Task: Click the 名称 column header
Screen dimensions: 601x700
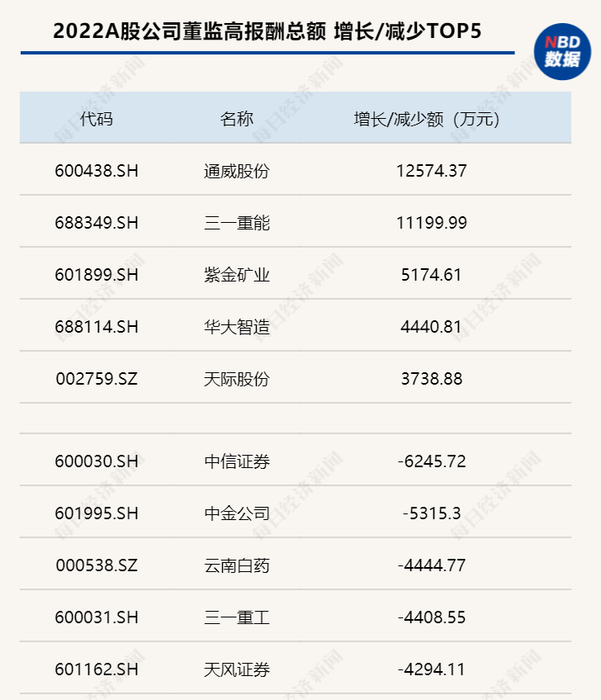Action: (237, 119)
